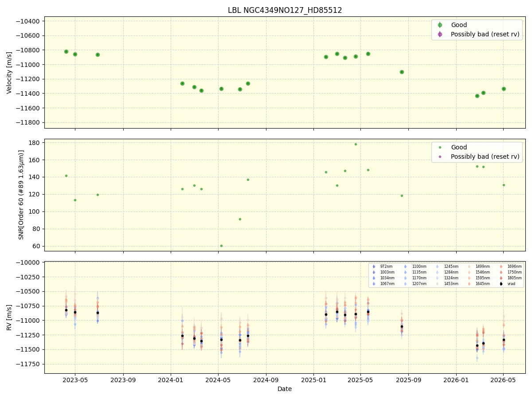Image resolution: width=532 pixels, height=399 pixels.
Task: Click 'Good' in the SNR panel legend
Action: coord(459,147)
